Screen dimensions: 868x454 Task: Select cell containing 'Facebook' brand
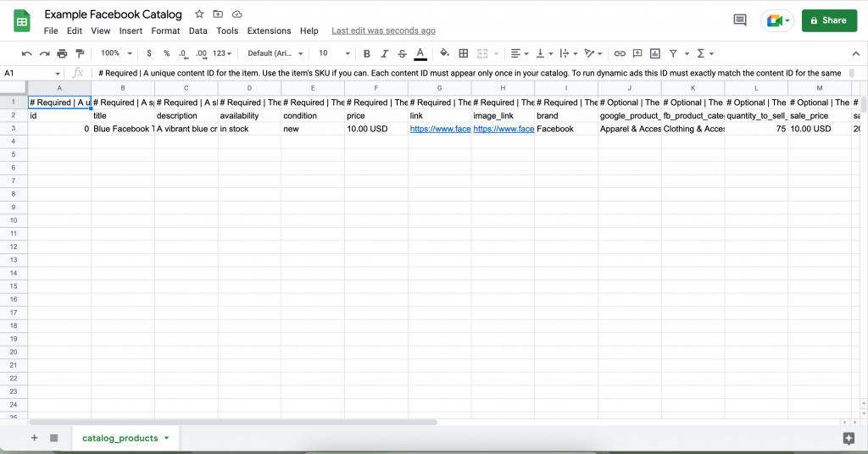coord(566,129)
